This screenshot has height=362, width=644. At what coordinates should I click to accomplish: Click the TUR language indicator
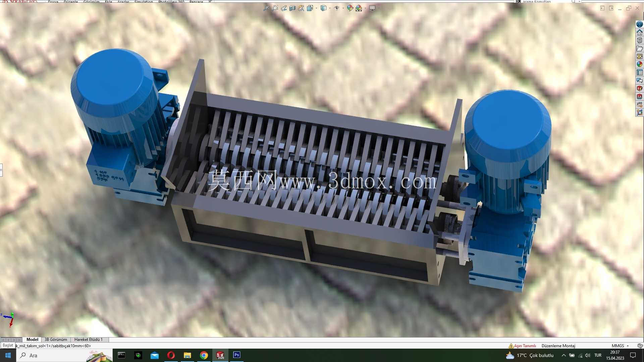click(x=598, y=355)
